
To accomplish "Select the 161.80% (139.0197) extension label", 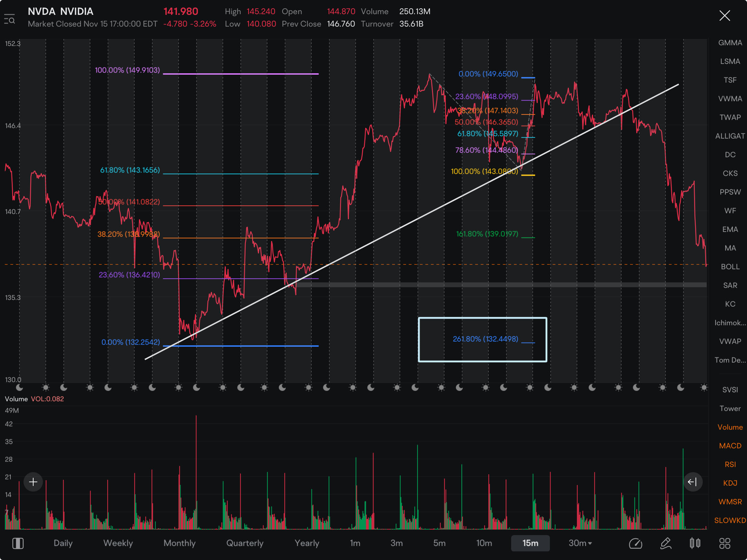I will tap(487, 234).
